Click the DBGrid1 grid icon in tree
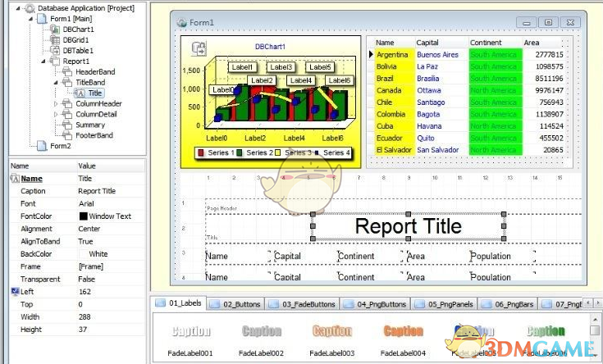 tap(55, 39)
